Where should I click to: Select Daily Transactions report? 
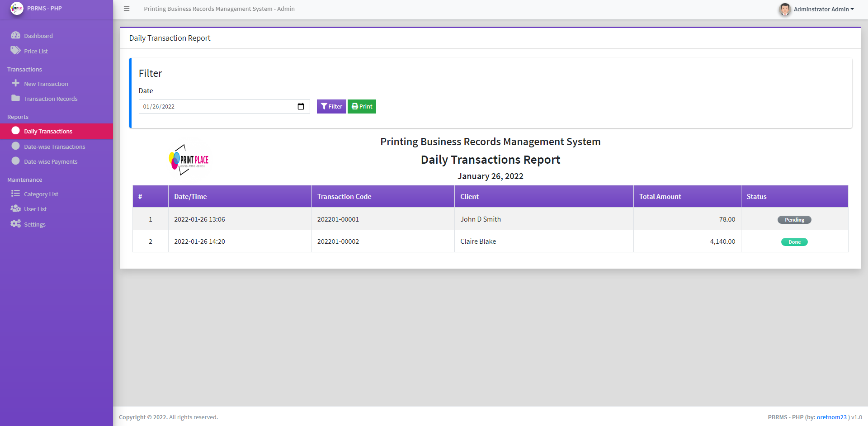tap(57, 131)
